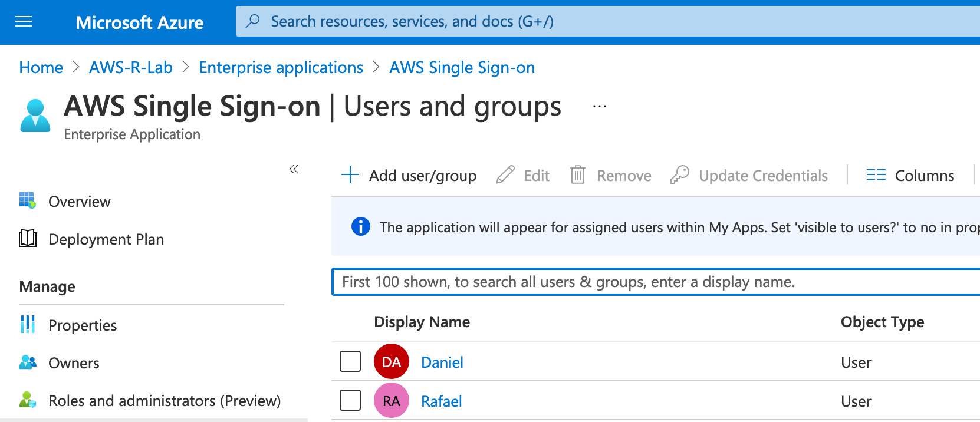Viewport: 980px width, 422px height.
Task: Open the hamburger portal menu
Action: [x=24, y=22]
